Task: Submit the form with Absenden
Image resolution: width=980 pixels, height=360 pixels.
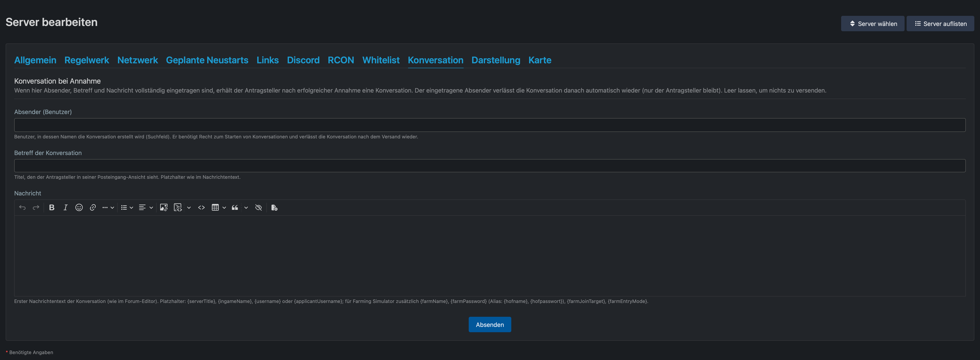Action: 490,324
